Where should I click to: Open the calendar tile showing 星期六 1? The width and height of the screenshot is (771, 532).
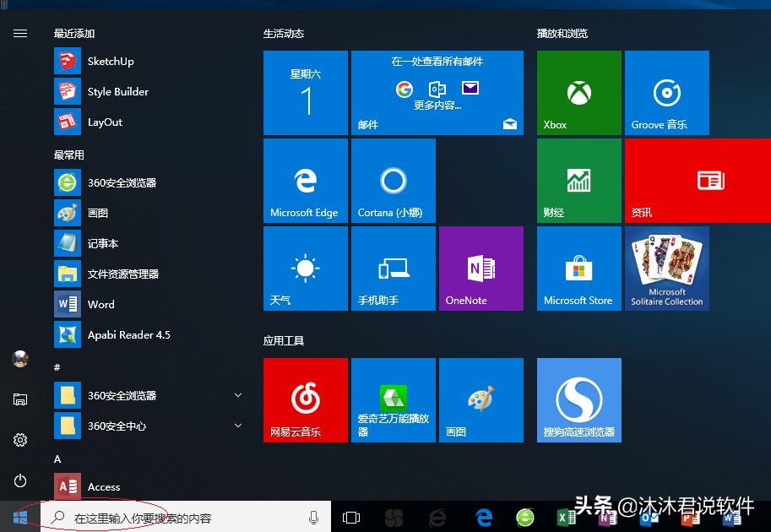coord(306,93)
